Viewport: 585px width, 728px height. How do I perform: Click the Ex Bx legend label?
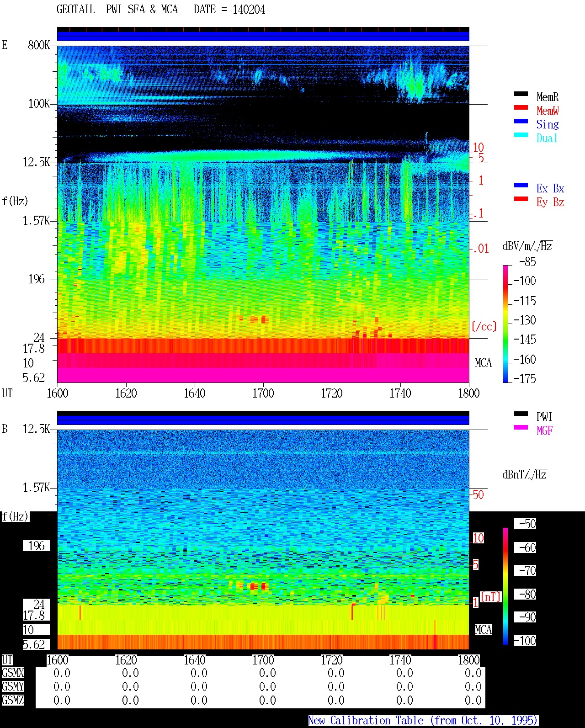point(550,188)
